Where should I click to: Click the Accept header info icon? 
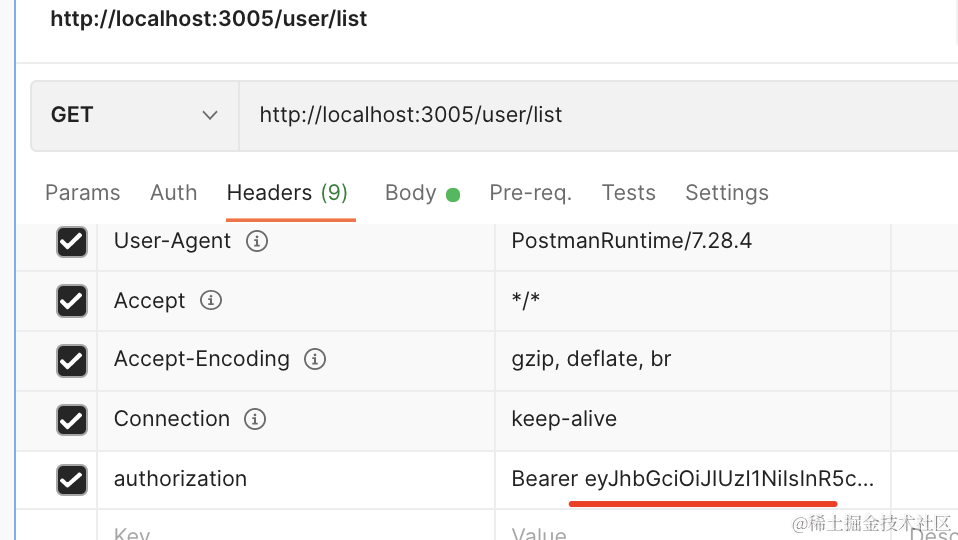(x=211, y=301)
